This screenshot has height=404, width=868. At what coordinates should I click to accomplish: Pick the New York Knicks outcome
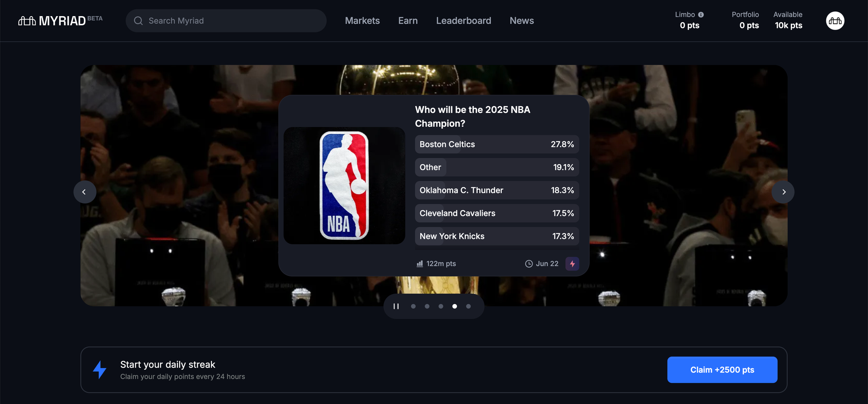pos(497,236)
